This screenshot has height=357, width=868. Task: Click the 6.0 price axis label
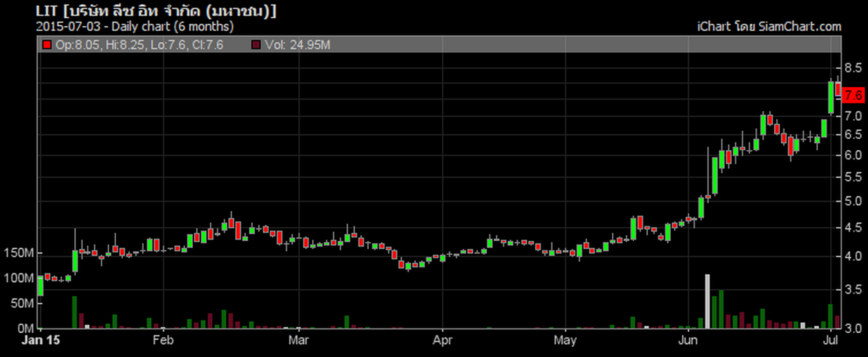[853, 155]
